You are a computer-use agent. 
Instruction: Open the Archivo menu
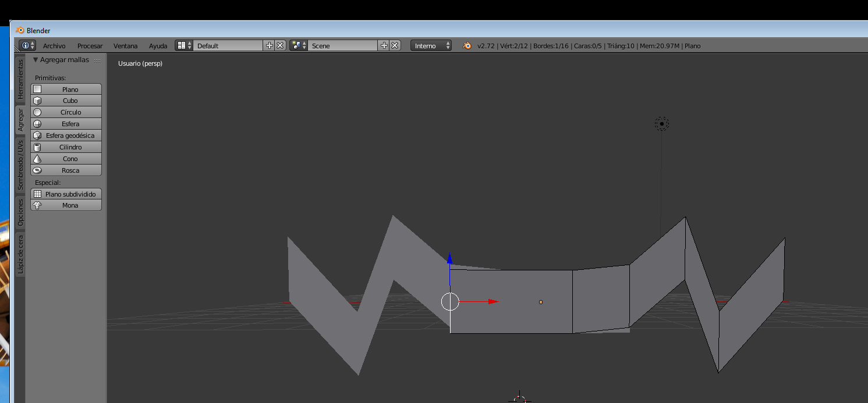[54, 45]
